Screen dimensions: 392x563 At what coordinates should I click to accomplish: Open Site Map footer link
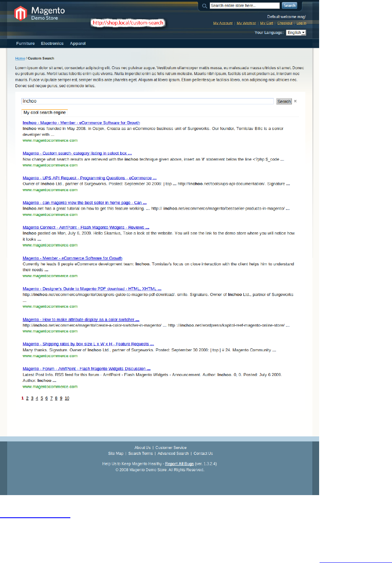pos(116,454)
